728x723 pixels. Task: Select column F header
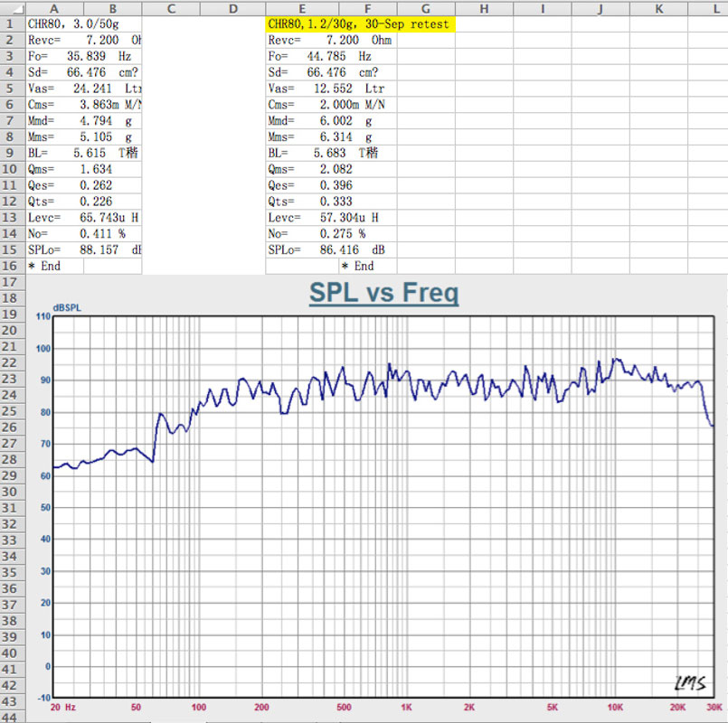pyautogui.click(x=368, y=9)
